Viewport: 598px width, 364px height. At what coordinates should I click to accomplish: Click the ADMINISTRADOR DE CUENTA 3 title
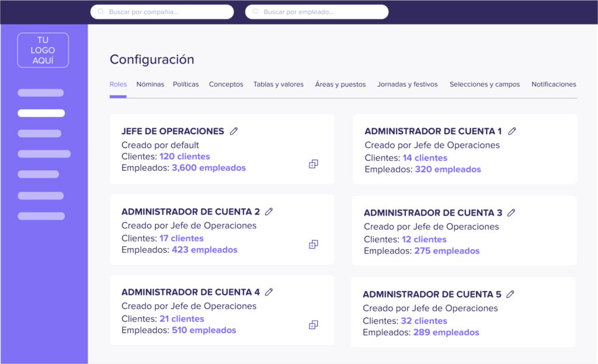pos(433,212)
